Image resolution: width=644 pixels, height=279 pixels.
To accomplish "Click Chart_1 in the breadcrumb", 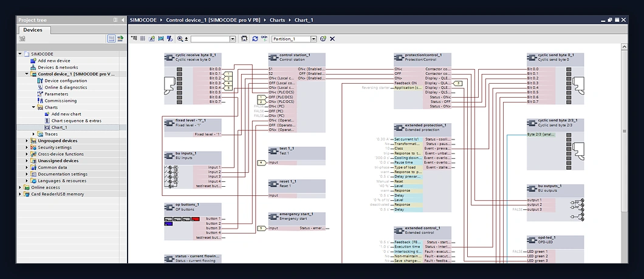I will click(x=304, y=19).
